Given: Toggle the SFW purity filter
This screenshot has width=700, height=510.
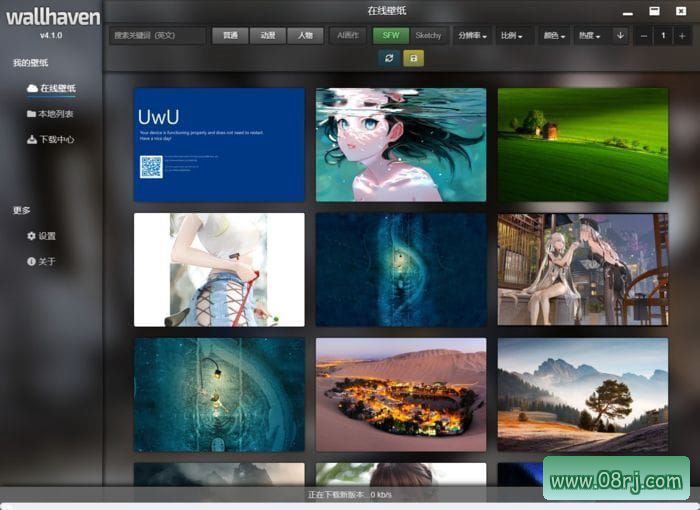Looking at the screenshot, I should 391,35.
